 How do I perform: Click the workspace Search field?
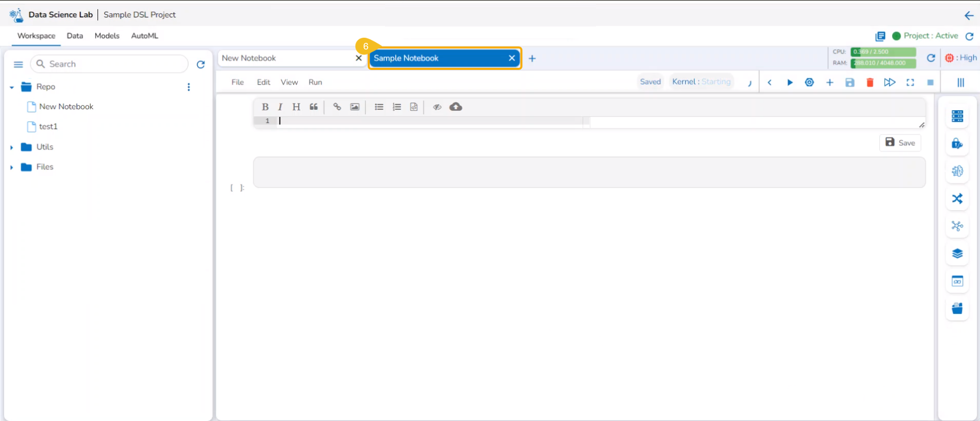(109, 64)
